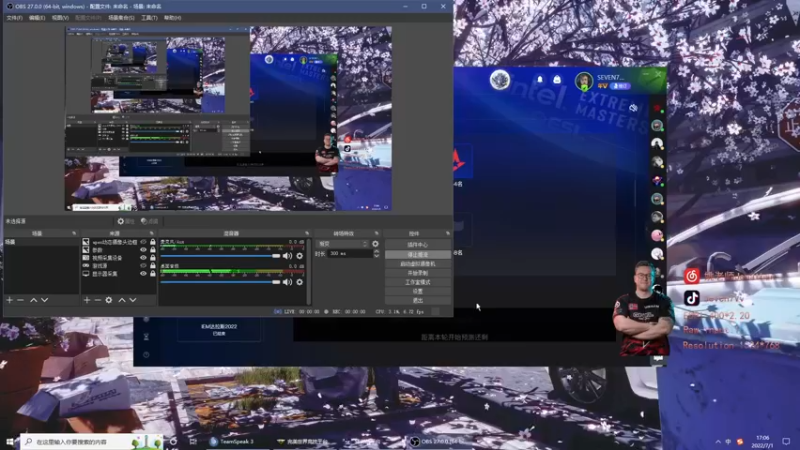
Task: Open the 场景集合(S) menu
Action: point(121,18)
